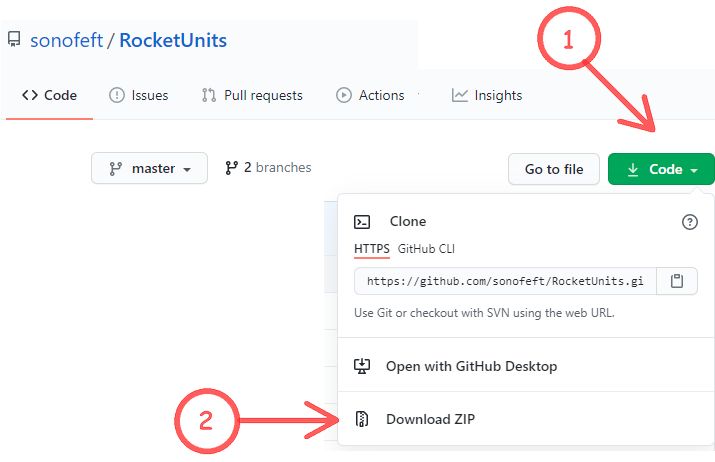View the 2 branches link
The height and width of the screenshot is (462, 715).
pos(268,168)
